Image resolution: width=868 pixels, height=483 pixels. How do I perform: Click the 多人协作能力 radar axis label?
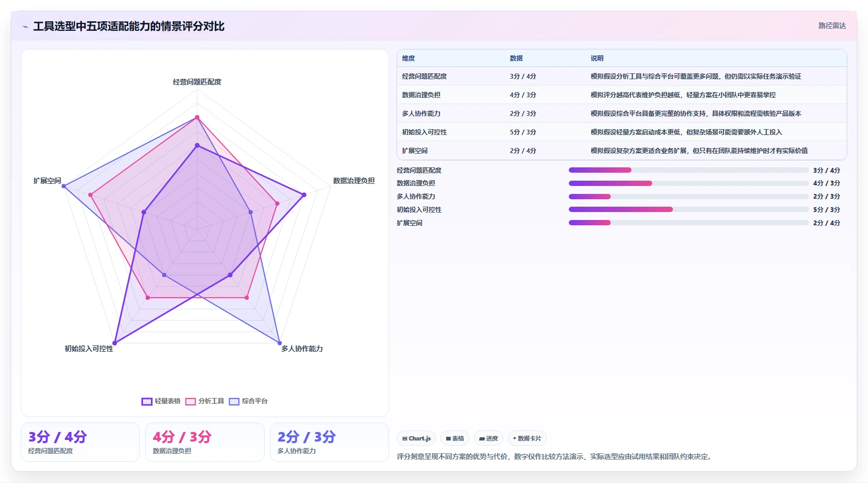(302, 349)
